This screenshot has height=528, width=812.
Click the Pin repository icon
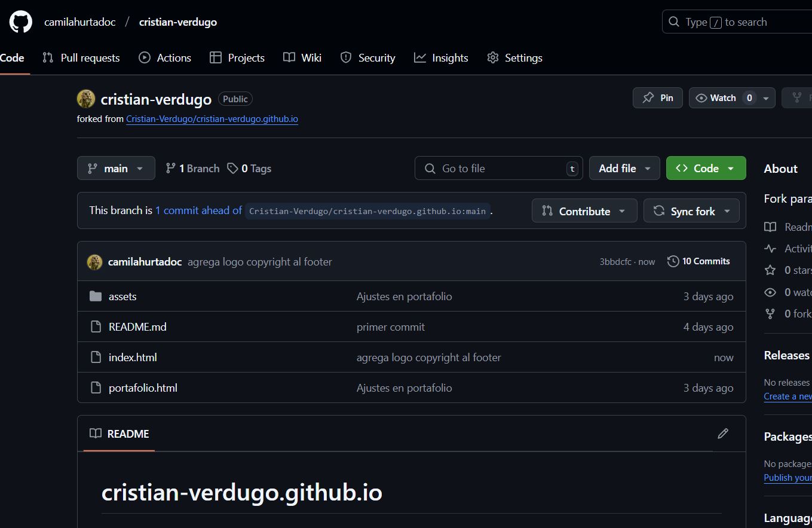[648, 97]
